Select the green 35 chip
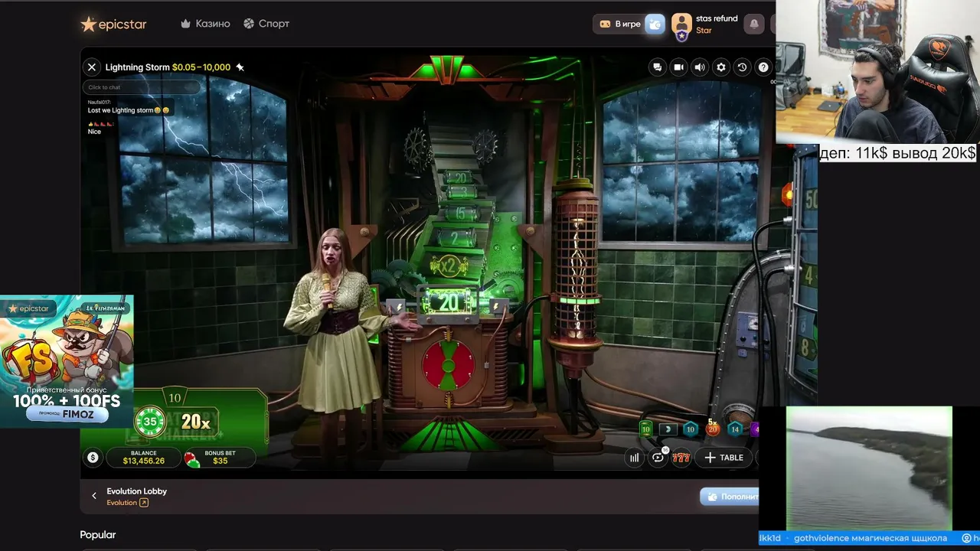Viewport: 980px width, 551px height. click(150, 422)
